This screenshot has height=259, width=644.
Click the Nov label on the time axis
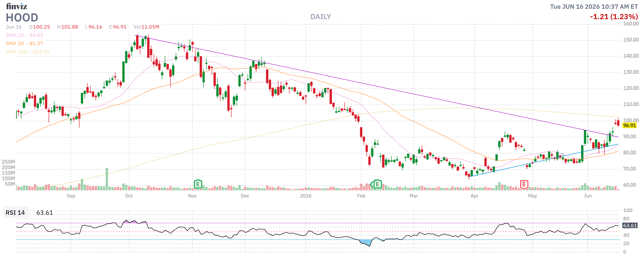(193, 196)
